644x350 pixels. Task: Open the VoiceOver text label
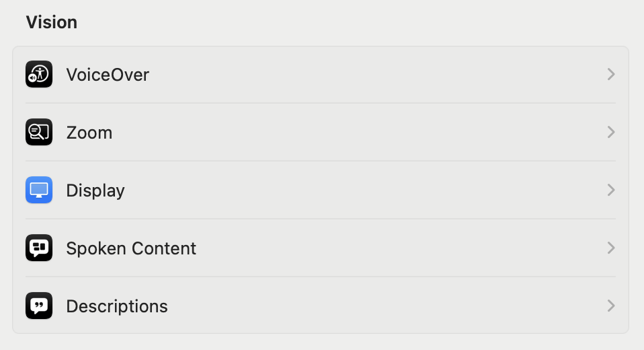click(x=108, y=74)
